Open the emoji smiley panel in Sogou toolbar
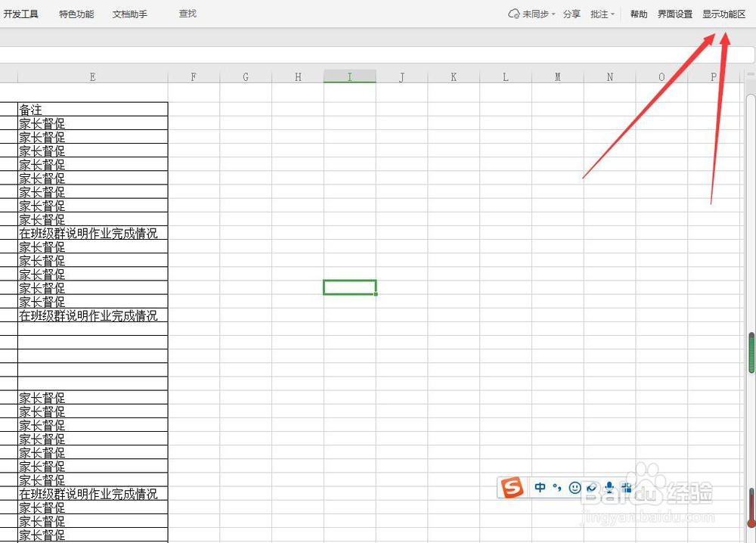756x543 pixels. 575,487
